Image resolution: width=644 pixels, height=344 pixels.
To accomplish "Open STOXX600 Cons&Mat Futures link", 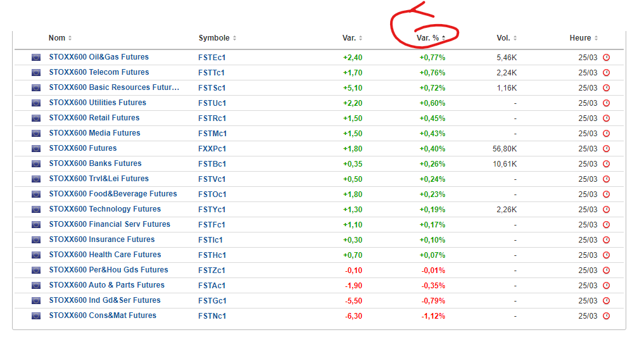I will pyautogui.click(x=103, y=315).
